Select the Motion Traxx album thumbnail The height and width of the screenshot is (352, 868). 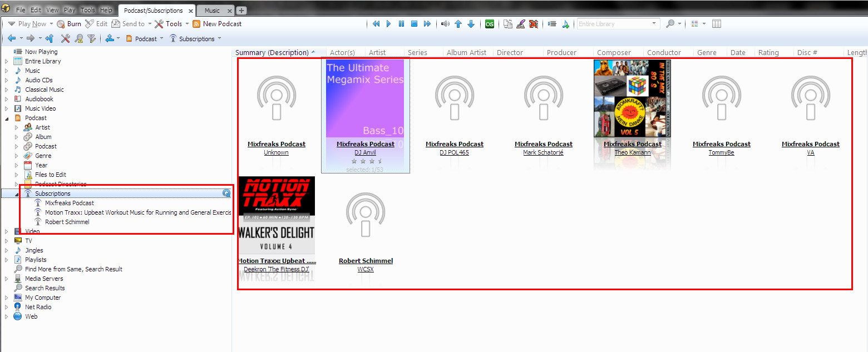(277, 215)
